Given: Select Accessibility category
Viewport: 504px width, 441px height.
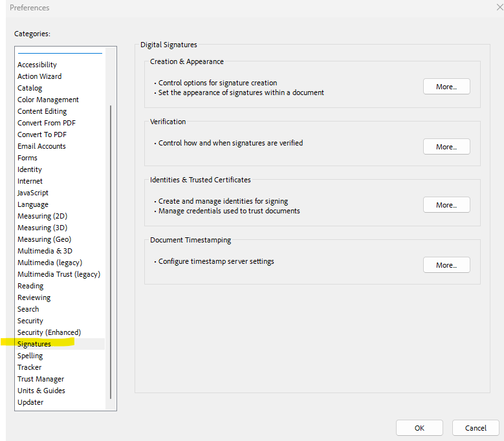Looking at the screenshot, I should [x=37, y=65].
